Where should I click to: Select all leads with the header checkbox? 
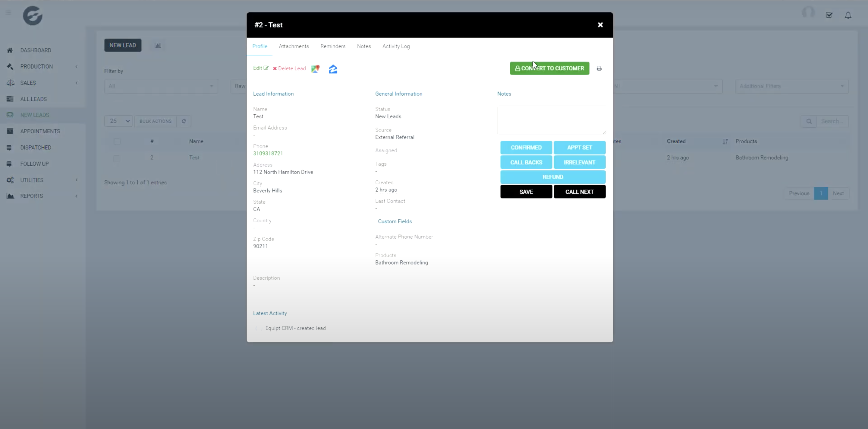[117, 141]
